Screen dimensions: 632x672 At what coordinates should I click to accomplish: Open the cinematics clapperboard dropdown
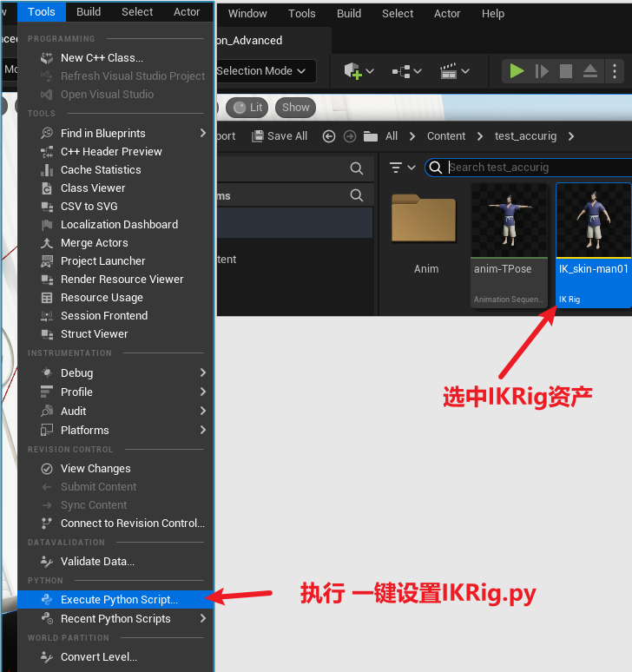pyautogui.click(x=455, y=71)
